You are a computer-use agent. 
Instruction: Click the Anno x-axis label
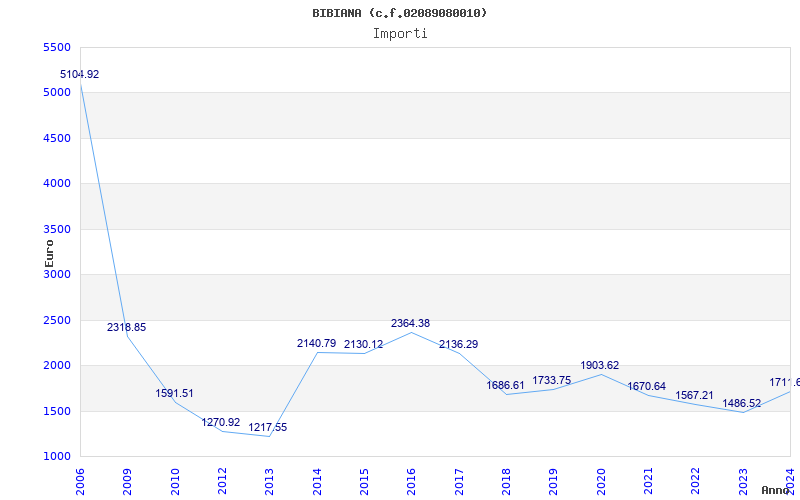(x=776, y=490)
